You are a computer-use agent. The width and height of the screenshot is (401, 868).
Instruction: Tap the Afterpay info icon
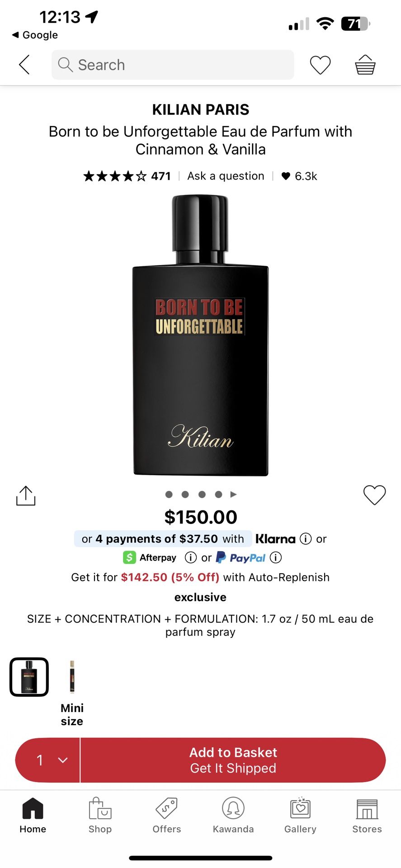click(190, 557)
